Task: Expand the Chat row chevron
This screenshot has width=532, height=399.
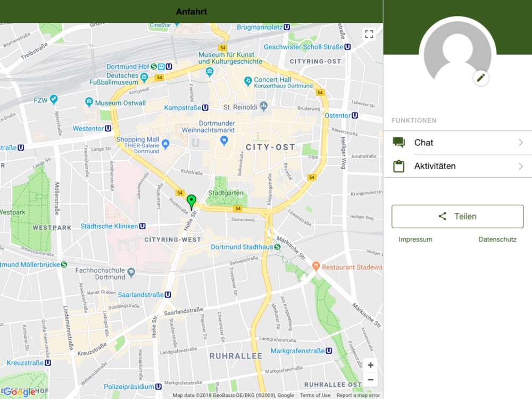Action: click(521, 143)
